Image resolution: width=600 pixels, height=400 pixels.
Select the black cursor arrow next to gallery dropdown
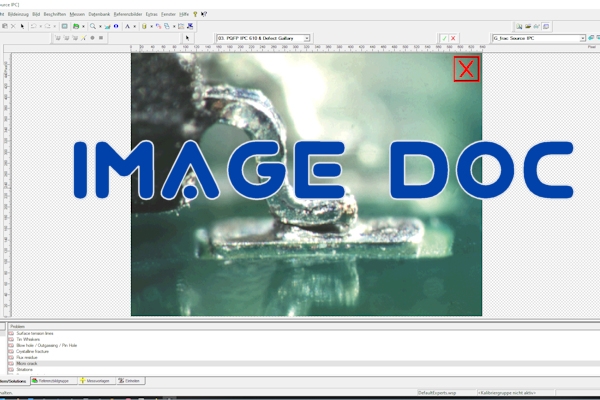pyautogui.click(x=187, y=38)
